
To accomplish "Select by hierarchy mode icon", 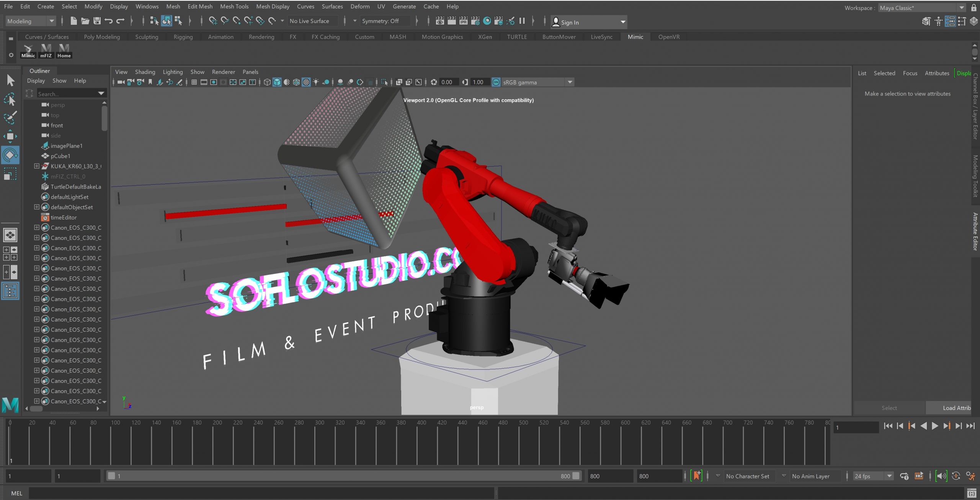I will (154, 21).
